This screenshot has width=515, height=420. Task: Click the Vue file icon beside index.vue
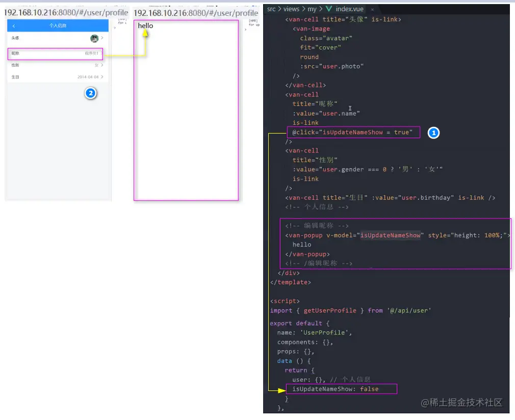pos(329,9)
